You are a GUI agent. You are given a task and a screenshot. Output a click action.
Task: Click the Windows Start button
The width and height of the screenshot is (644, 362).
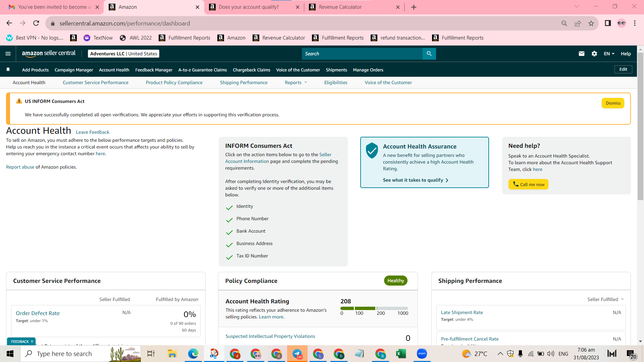click(10, 354)
